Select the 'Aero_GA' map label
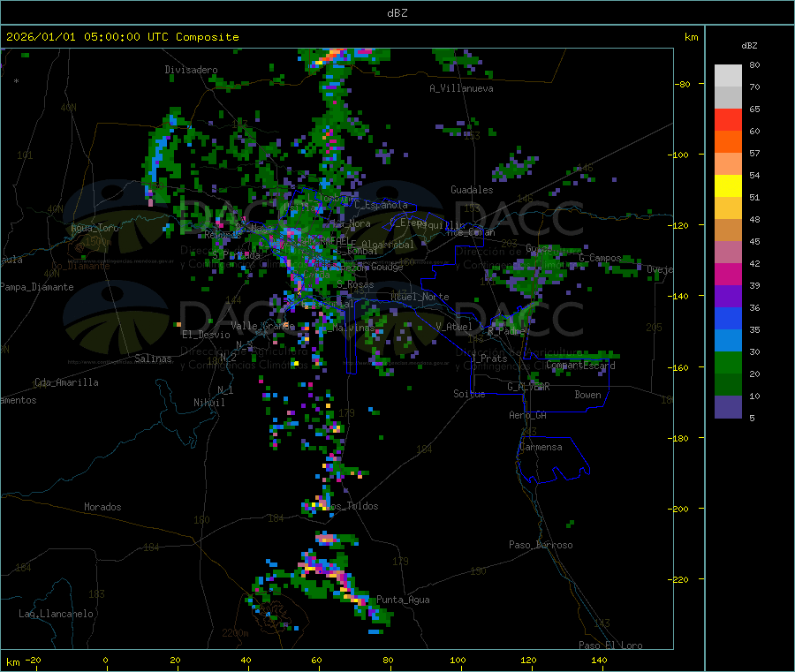 528,415
